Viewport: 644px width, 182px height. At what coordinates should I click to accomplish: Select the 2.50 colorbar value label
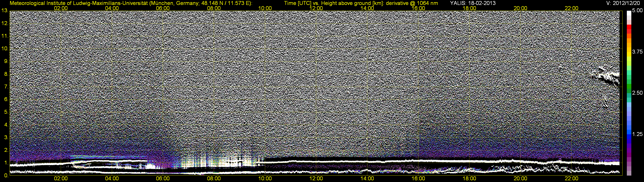[x=637, y=93]
